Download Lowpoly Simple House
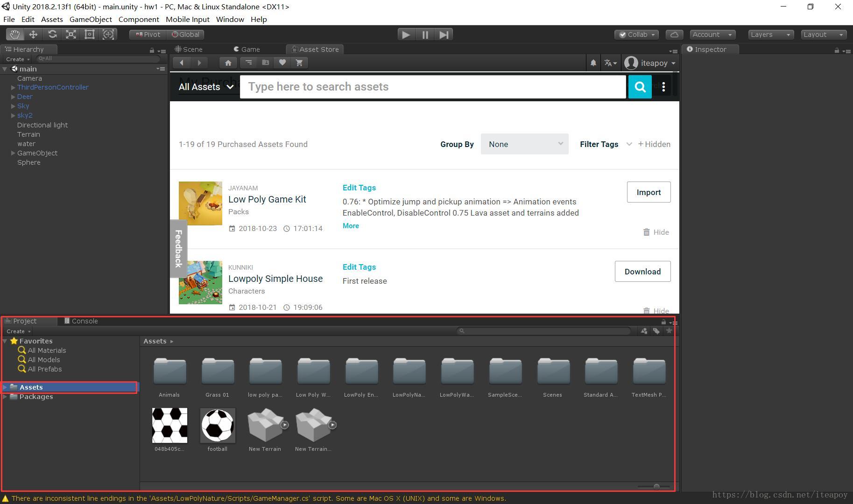Screen dimensions: 853x504 pos(642,272)
